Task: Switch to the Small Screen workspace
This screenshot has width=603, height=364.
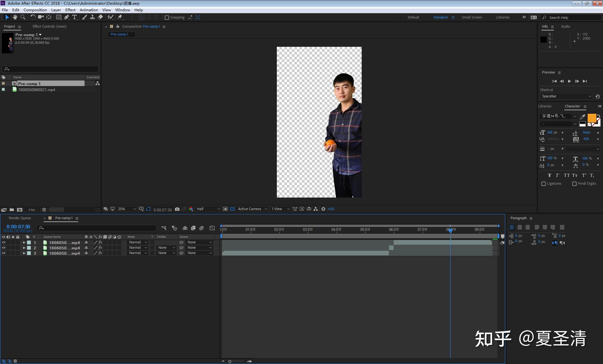Action: point(472,18)
